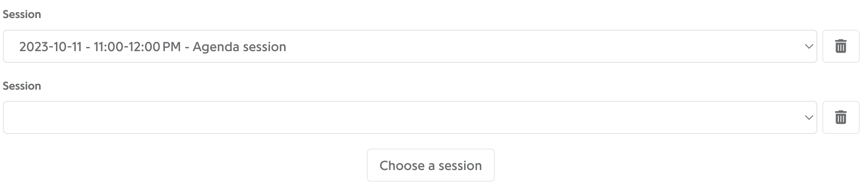Click the Choose a session button
868x189 pixels.
431,165
